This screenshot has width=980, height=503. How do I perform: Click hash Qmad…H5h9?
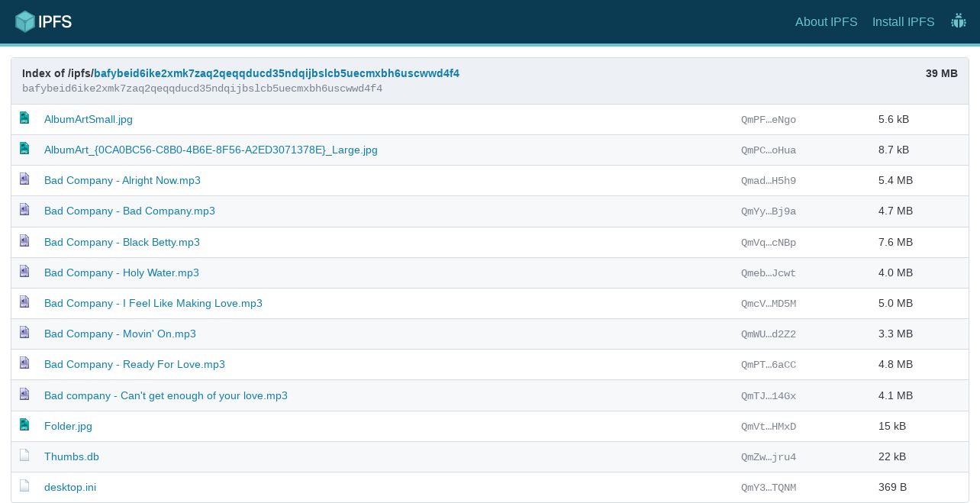(x=769, y=181)
